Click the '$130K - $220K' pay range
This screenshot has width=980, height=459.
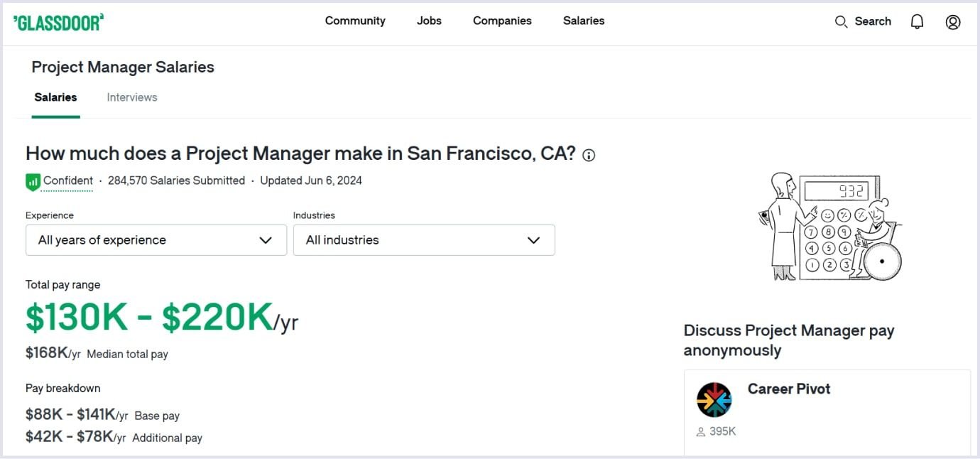pyautogui.click(x=149, y=317)
